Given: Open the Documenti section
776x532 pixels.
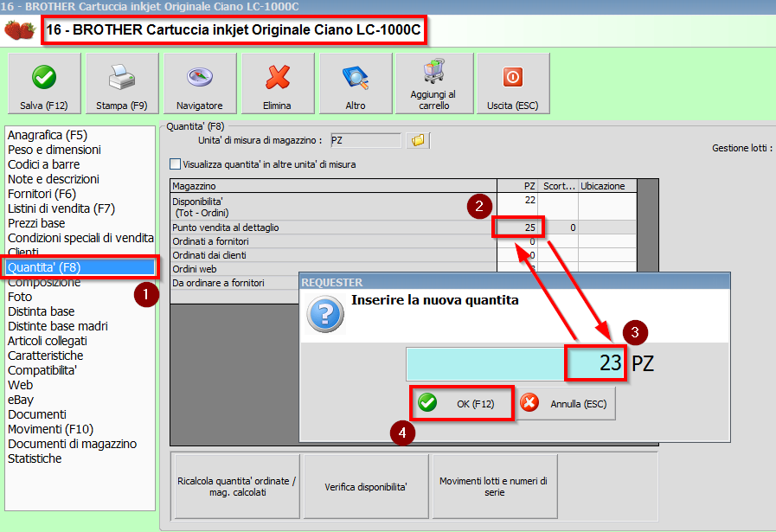Looking at the screenshot, I should pos(37,414).
